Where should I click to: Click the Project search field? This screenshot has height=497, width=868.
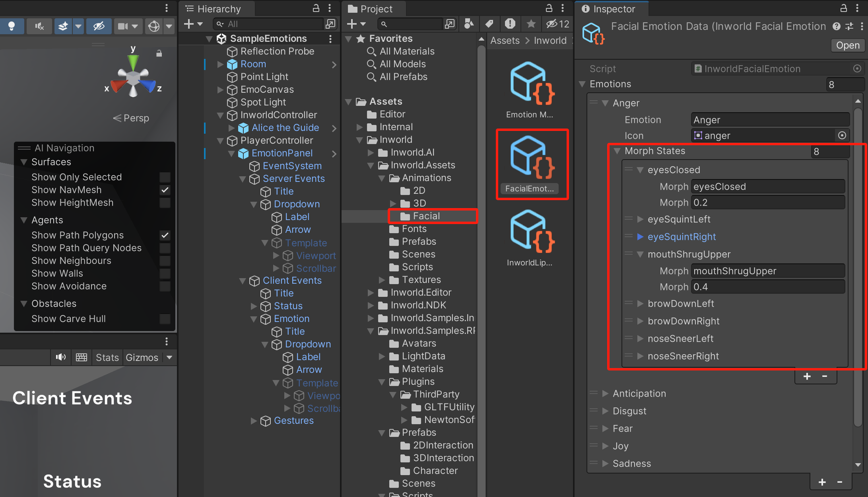tap(410, 24)
